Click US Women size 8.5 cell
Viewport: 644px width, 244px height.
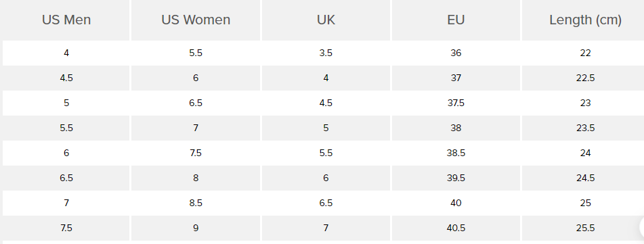(196, 203)
